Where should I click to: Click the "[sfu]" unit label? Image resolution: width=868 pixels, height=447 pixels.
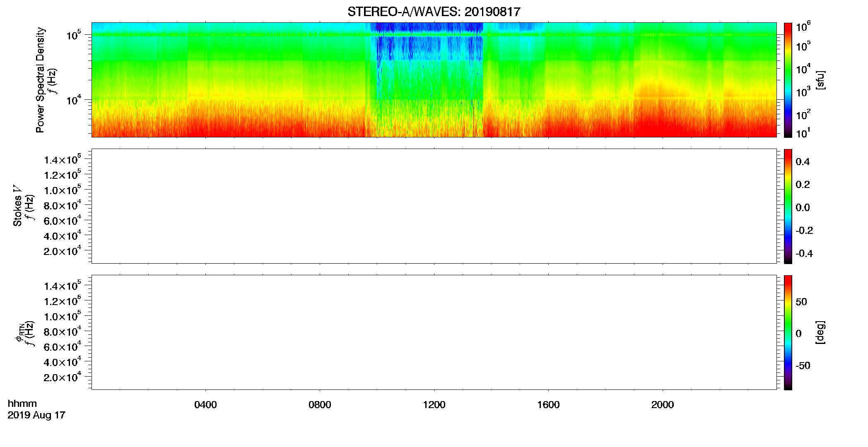click(x=820, y=80)
